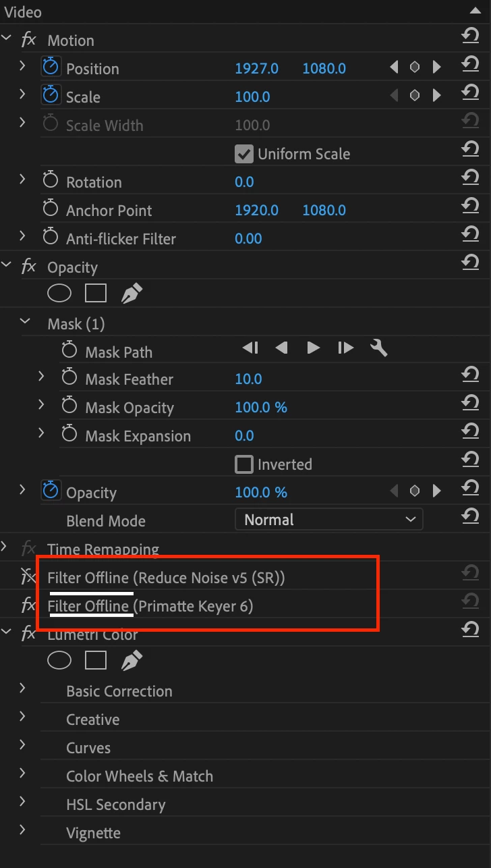491x868 pixels.
Task: Reset the Mask Expansion parameter
Action: click(x=470, y=431)
